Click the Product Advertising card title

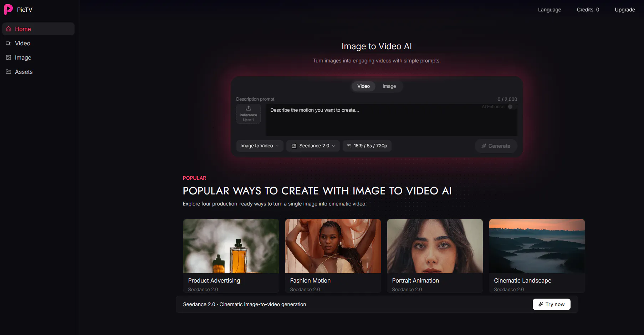coord(214,281)
